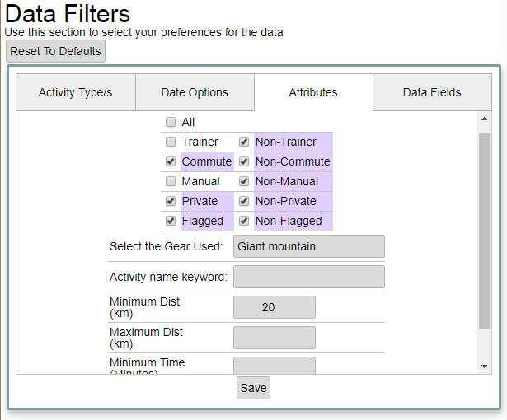Check the All attributes checkbox
Viewport: 507px width, 420px height.
171,122
